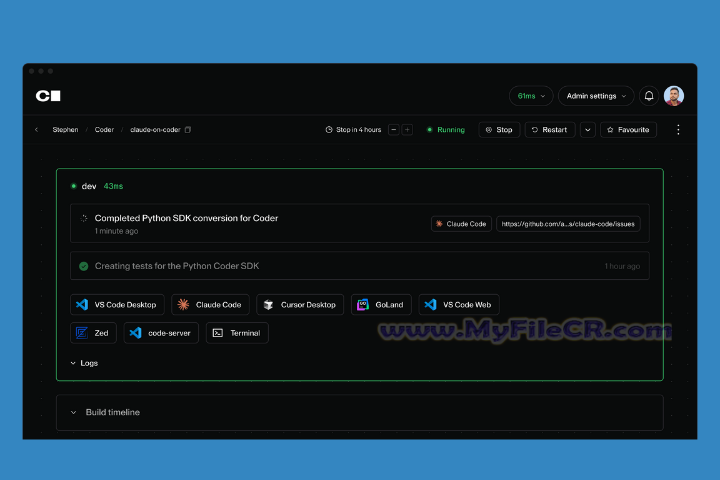Click the 43ms agent latency

[113, 186]
